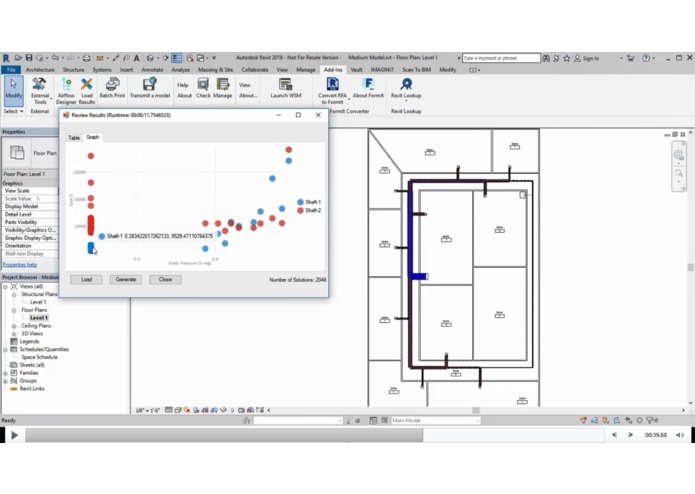Click the Open folder icon in the quick access toolbar

(18, 58)
